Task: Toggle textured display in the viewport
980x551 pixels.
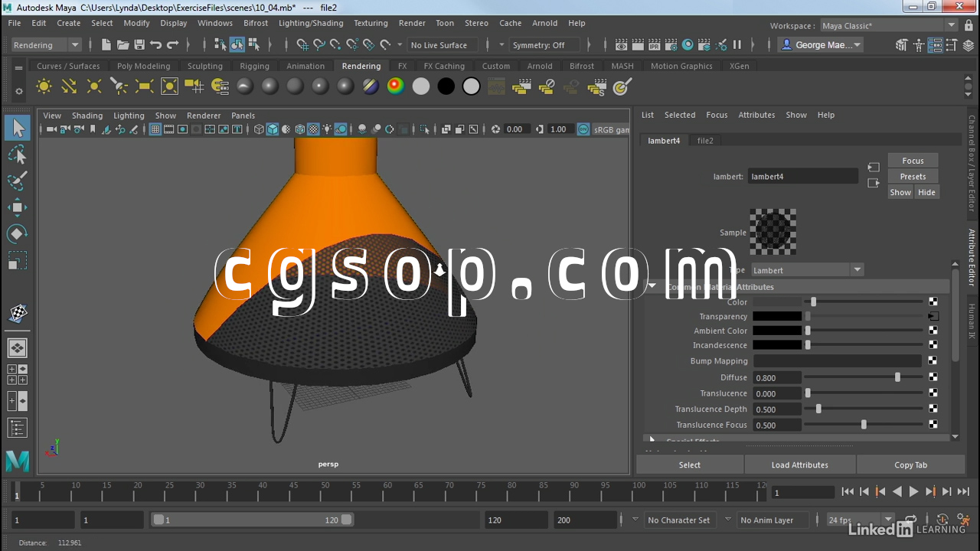Action: coord(313,129)
